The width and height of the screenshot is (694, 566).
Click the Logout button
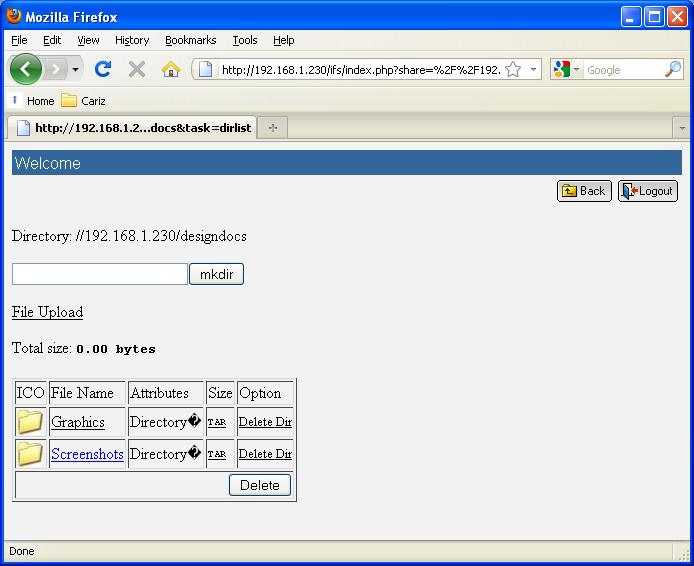(648, 191)
